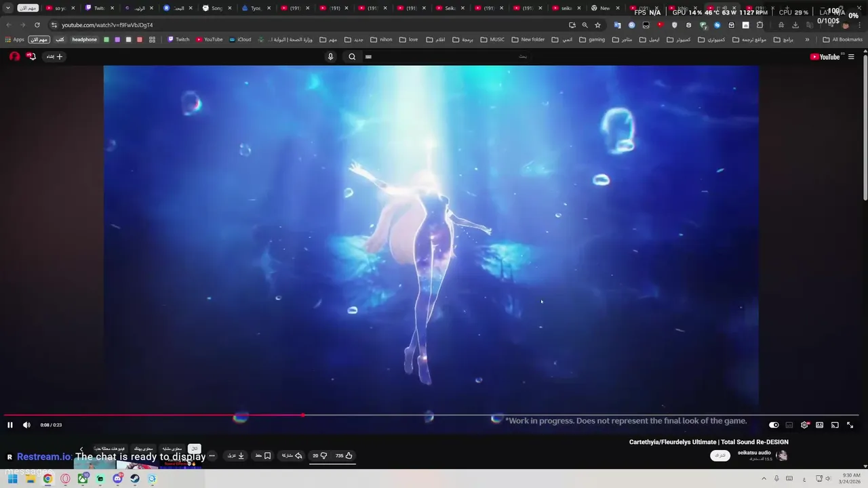Open the YouTube notifications bell
The width and height of the screenshot is (868, 488).
pos(31,56)
